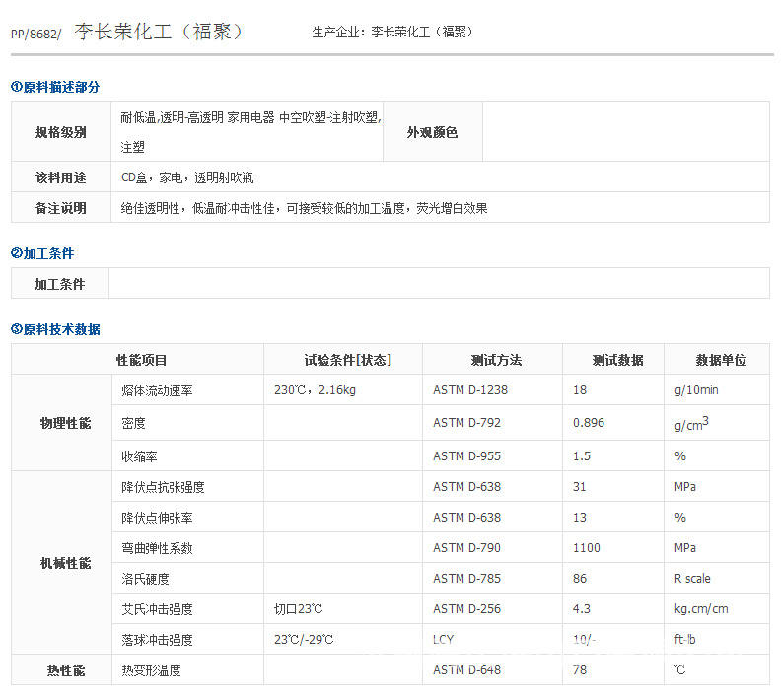The image size is (781, 700).
Task: Click the flexural modulus value 1100
Action: tap(587, 547)
